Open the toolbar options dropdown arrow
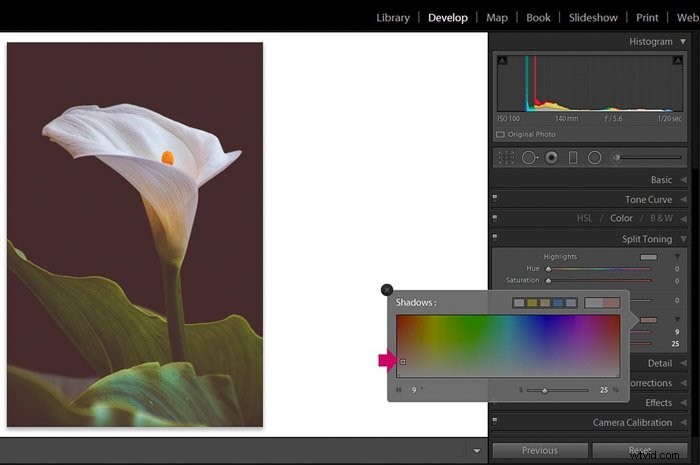The image size is (700, 465). point(477,451)
